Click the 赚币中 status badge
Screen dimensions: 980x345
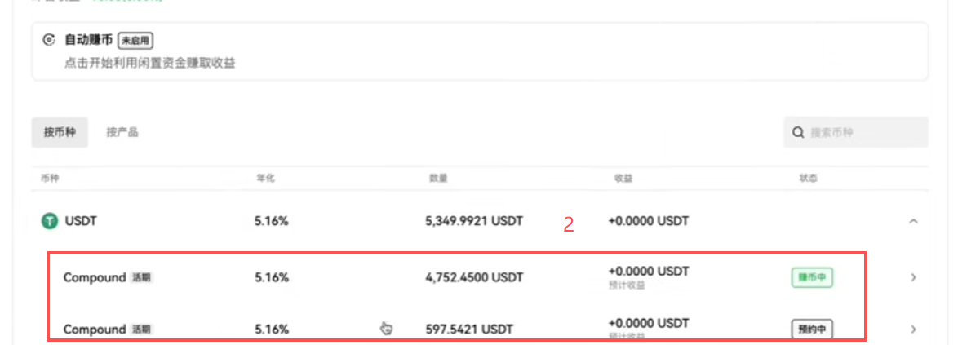click(x=812, y=277)
